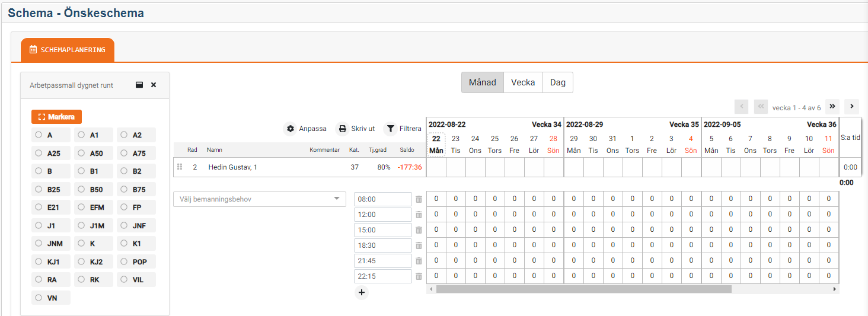This screenshot has height=316, width=868.
Task: Open Filtrera filter option
Action: (391, 129)
